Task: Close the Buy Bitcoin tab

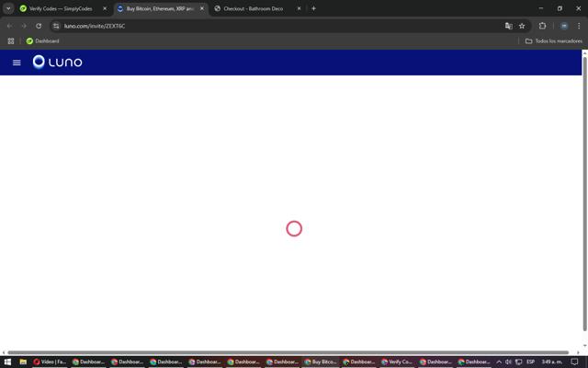Action: coord(202,8)
